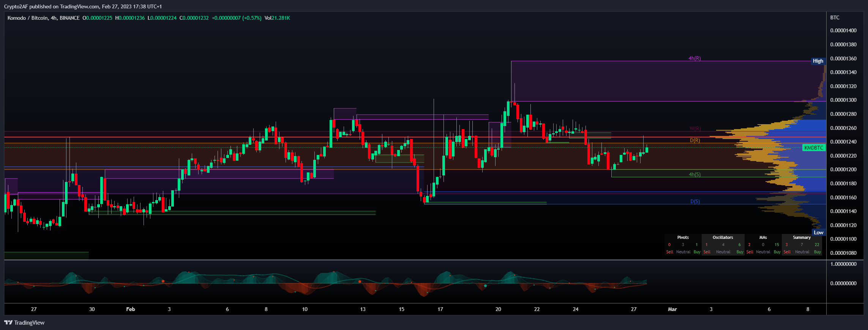Click the volume reading Vol21.281K
This screenshot has height=330, width=868.
pyautogui.click(x=277, y=18)
